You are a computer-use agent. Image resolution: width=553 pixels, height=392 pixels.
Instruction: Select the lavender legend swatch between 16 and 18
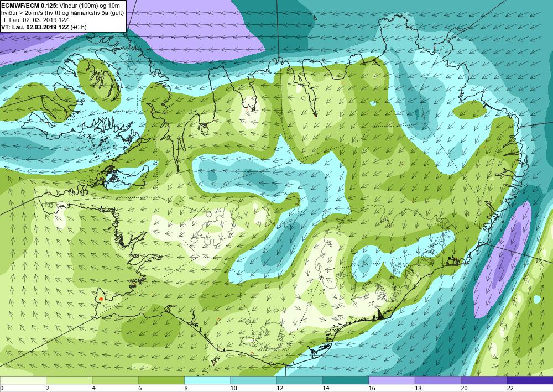[392, 380]
